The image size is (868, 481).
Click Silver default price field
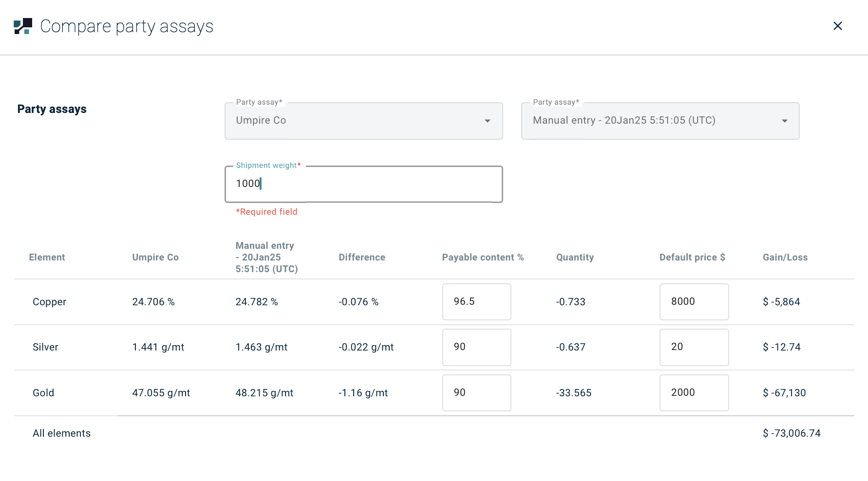coord(694,347)
